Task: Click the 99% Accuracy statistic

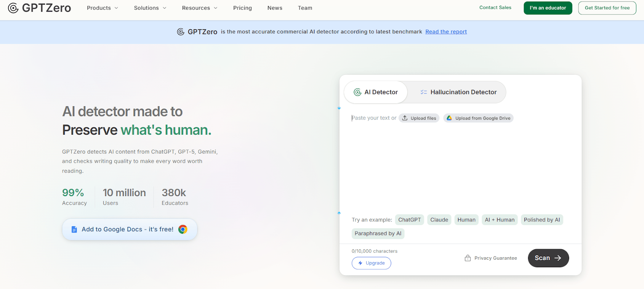Action: tap(74, 197)
